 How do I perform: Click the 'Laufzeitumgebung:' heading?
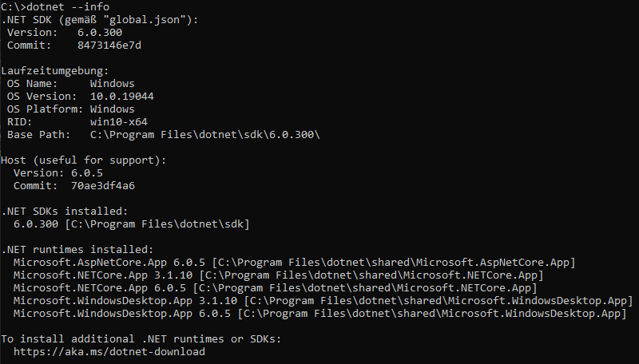(54, 70)
